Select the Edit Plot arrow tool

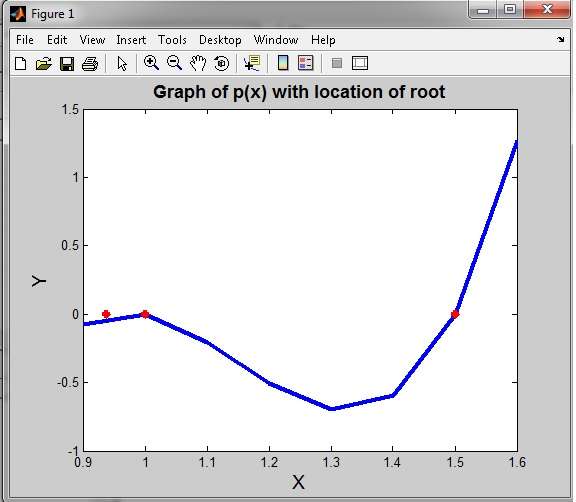(x=122, y=64)
